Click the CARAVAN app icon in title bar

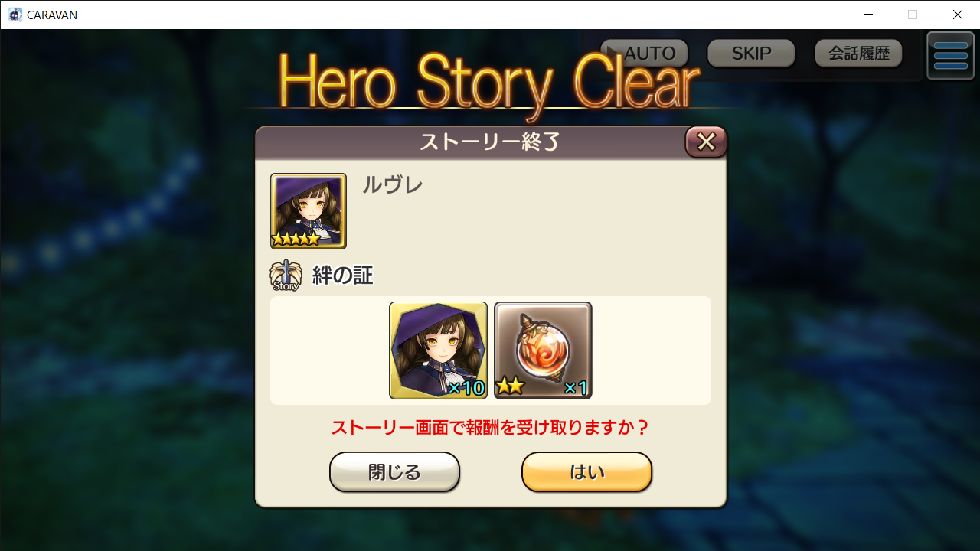coord(15,15)
